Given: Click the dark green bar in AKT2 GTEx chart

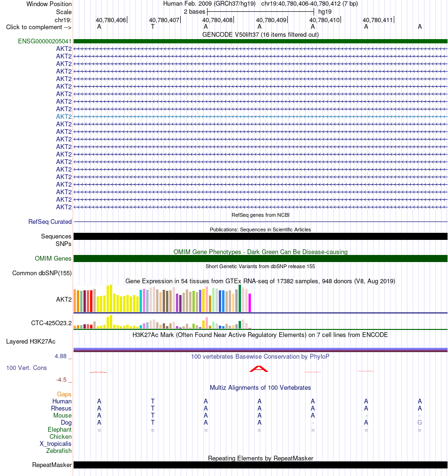Looking at the screenshot, I should tap(240, 298).
